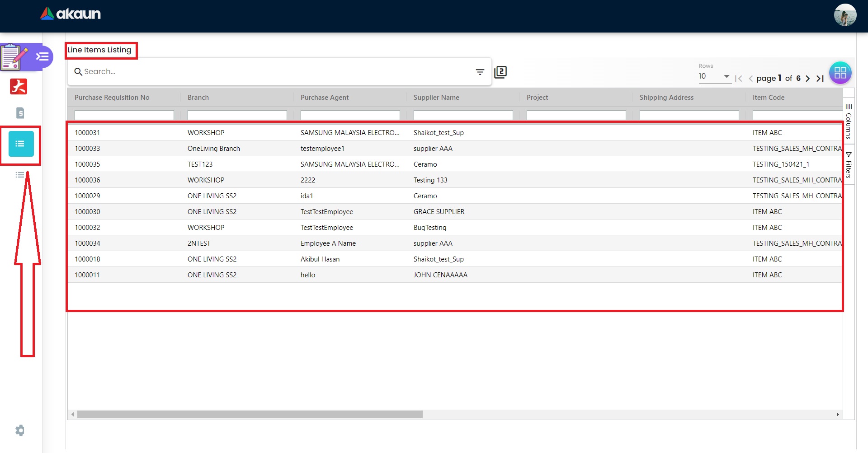868x453 pixels.
Task: Click the akaun logo
Action: (x=71, y=14)
